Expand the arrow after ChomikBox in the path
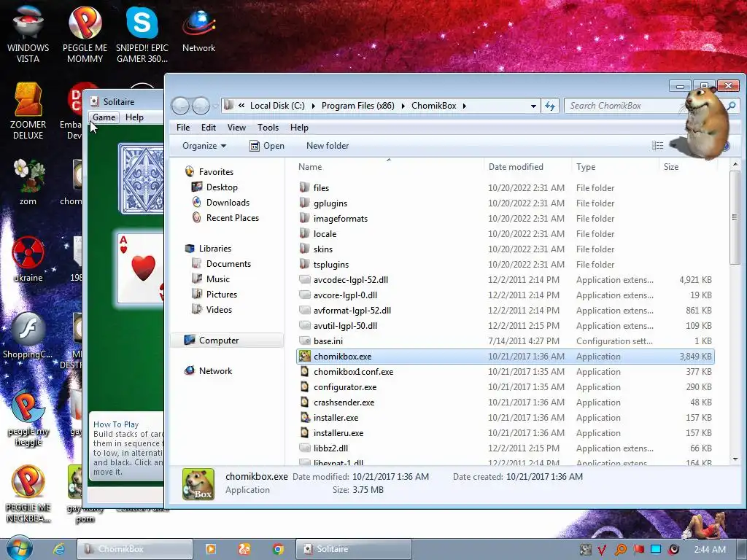The image size is (747, 560). click(464, 106)
